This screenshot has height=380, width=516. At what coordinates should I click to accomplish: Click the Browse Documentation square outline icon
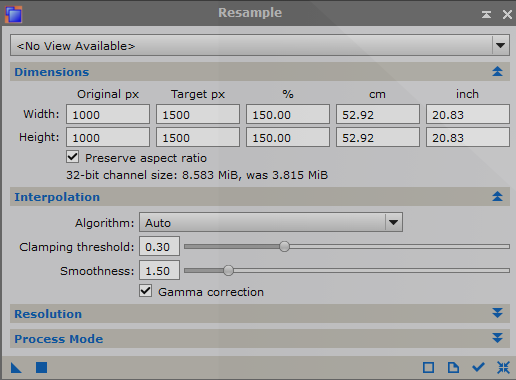tap(428, 368)
